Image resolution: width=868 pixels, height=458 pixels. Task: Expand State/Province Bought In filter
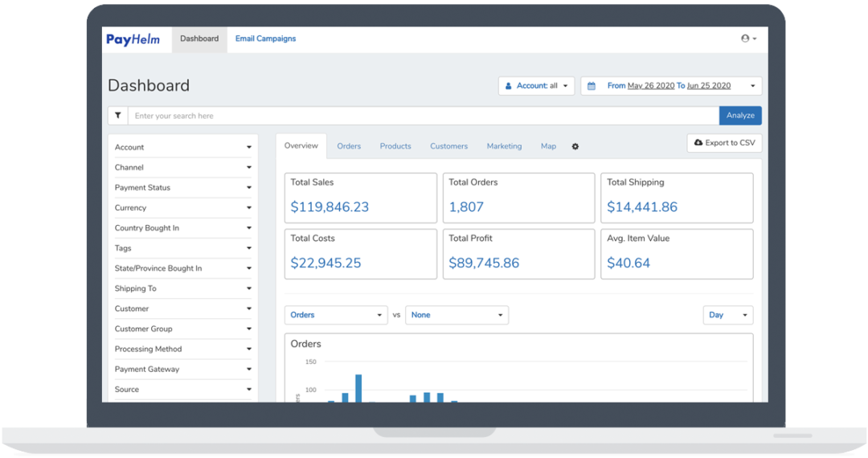pos(182,268)
